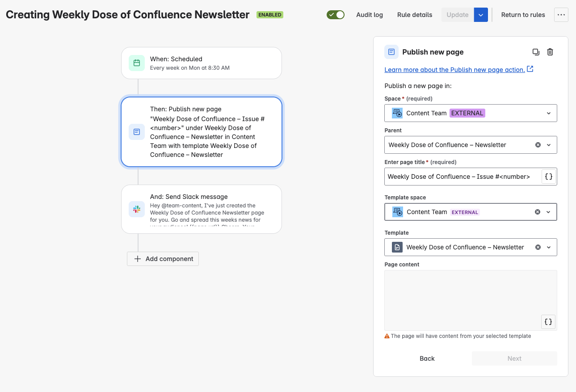Toggle the rule enabled switch
Screen dimensions: 576x392
[336, 15]
